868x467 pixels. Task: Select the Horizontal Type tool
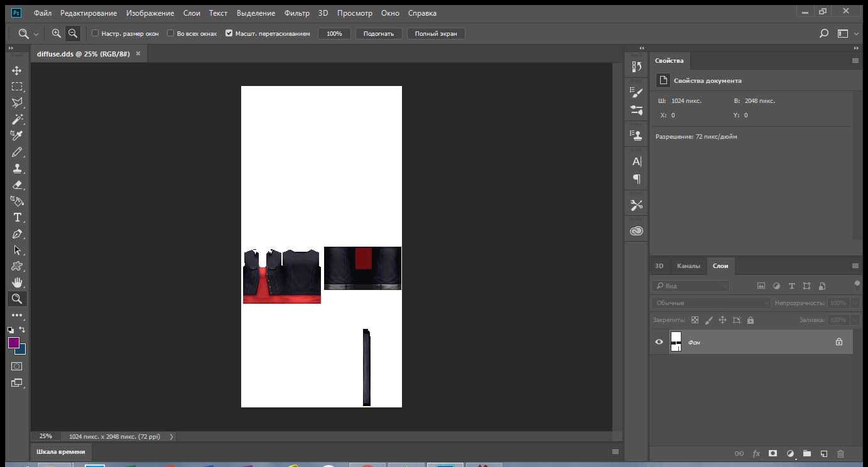pyautogui.click(x=17, y=218)
